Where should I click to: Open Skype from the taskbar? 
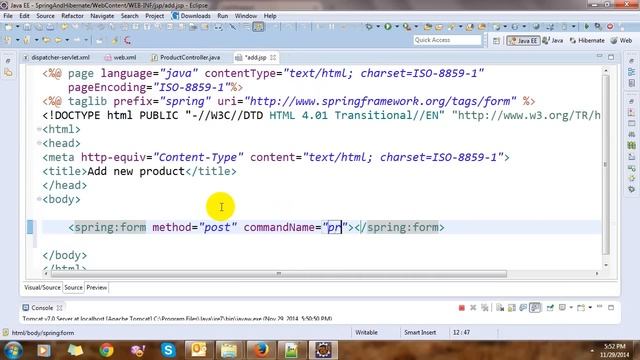[x=168, y=350]
